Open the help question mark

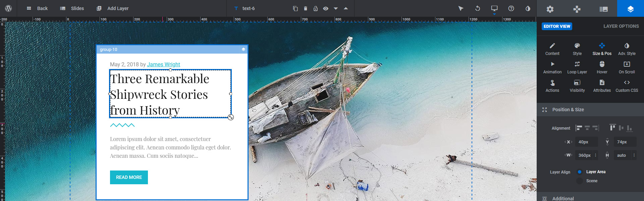511,8
